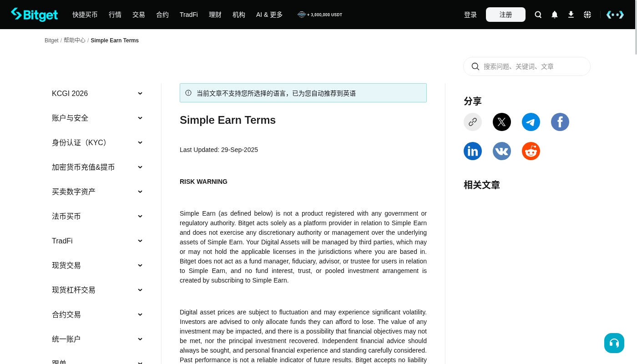Click the Simple Earn Terms breadcrumb text
The width and height of the screenshot is (637, 364).
point(115,40)
